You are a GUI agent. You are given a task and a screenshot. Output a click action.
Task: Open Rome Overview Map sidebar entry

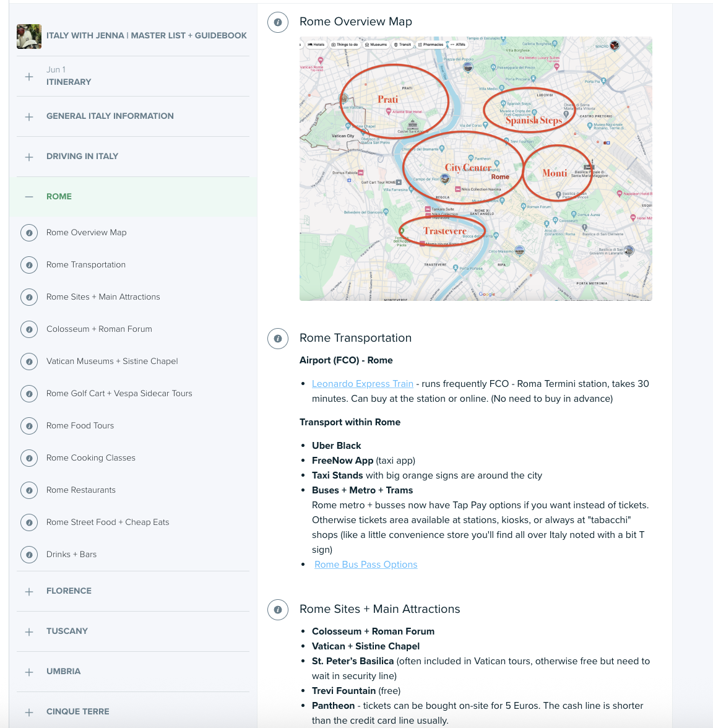(x=87, y=233)
